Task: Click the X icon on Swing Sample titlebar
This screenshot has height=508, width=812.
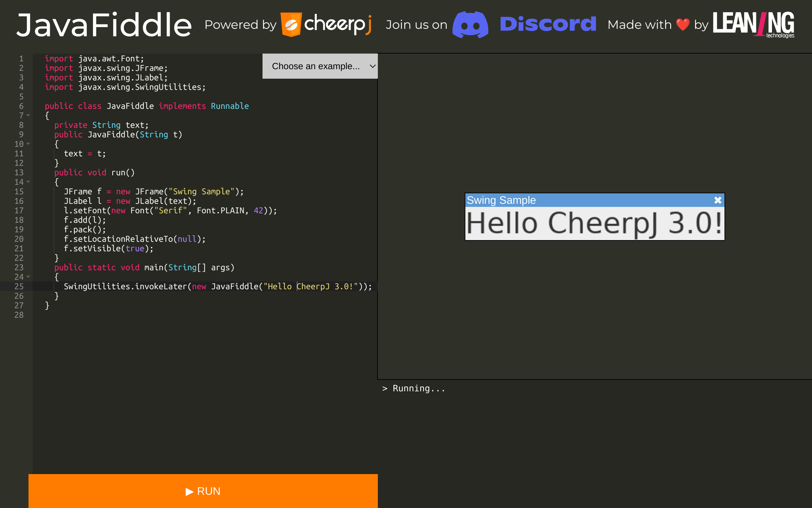Action: coord(717,200)
